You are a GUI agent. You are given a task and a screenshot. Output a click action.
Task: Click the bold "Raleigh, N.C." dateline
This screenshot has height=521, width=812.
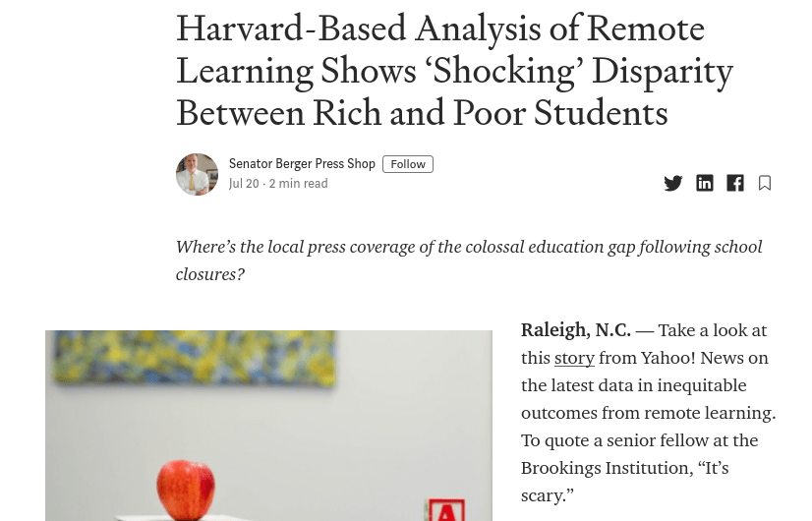tap(575, 330)
